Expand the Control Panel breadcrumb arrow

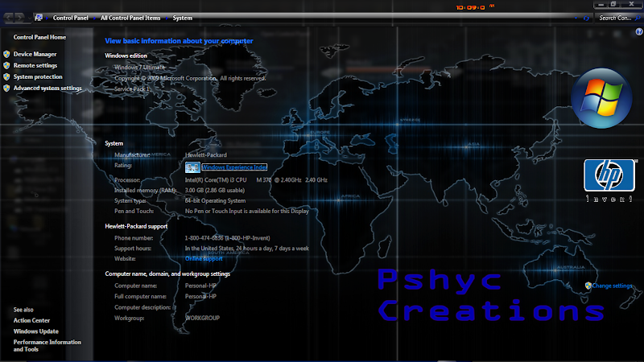pyautogui.click(x=94, y=18)
